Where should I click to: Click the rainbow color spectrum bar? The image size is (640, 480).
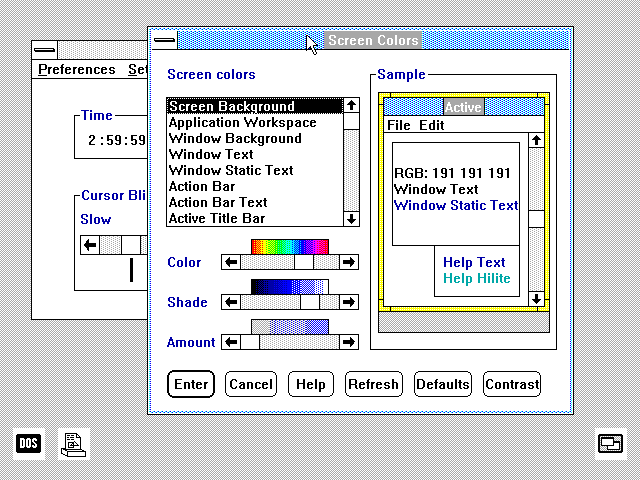point(290,247)
